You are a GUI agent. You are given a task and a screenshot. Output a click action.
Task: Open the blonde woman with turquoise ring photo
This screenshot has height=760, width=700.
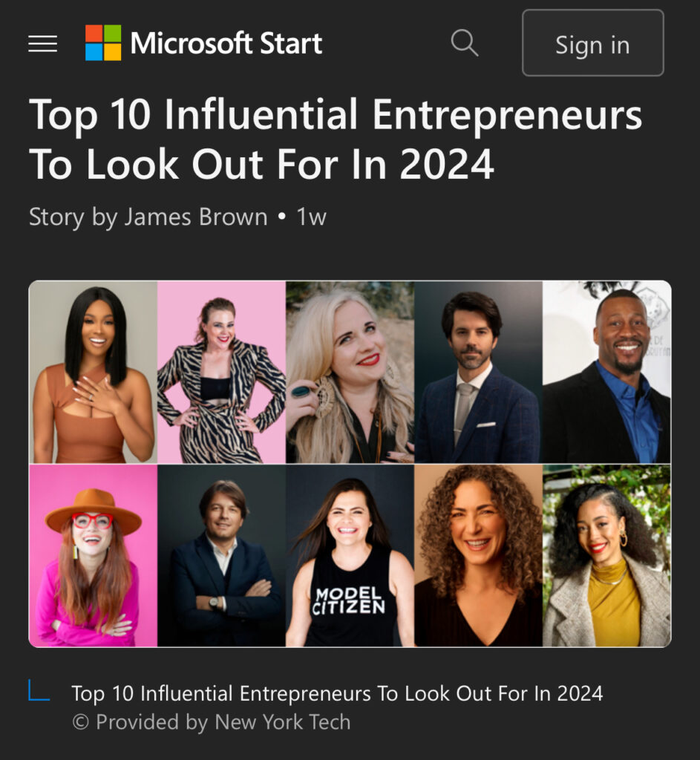point(350,373)
